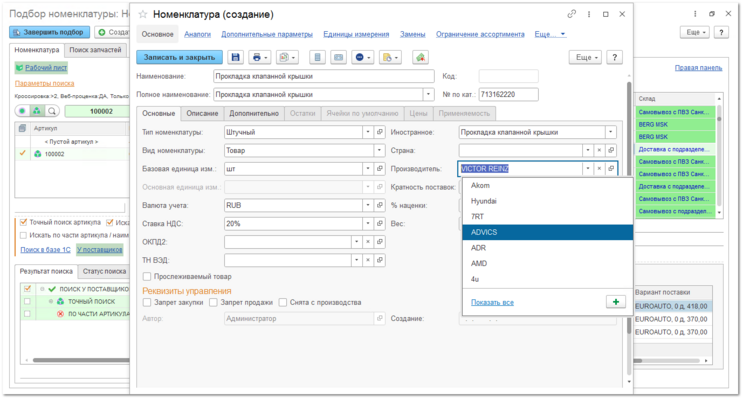Expand the Вид номенклатуры dropdown
Screen dimensions: 743x399
(380, 150)
